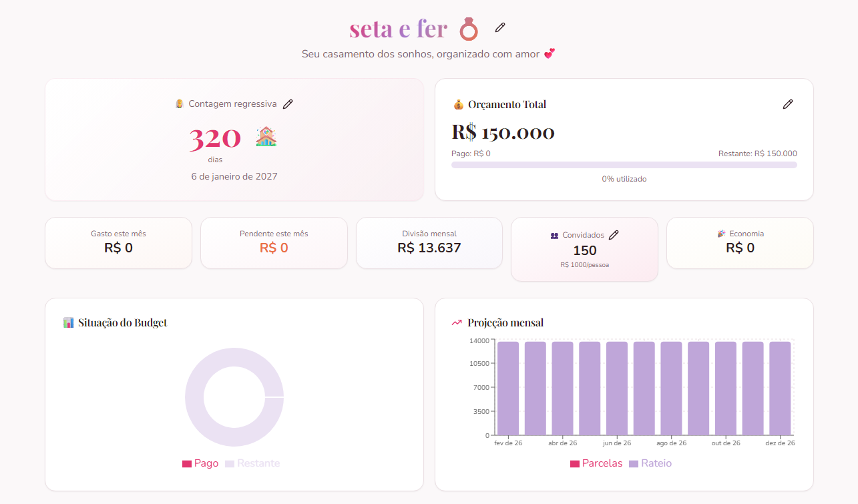Click the hourglass icon before Contagem regressiva
The image size is (858, 504).
click(x=180, y=104)
